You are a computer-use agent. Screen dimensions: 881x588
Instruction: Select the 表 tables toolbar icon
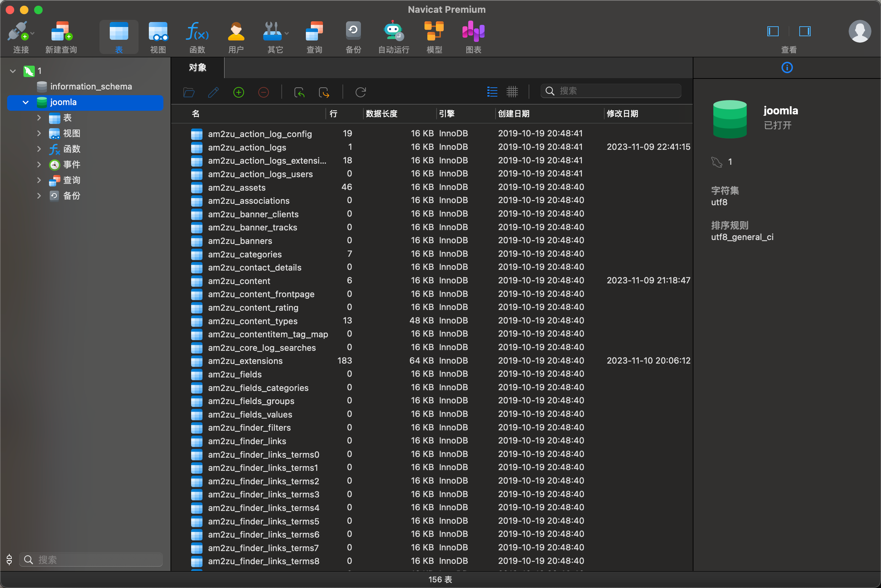[x=119, y=32]
